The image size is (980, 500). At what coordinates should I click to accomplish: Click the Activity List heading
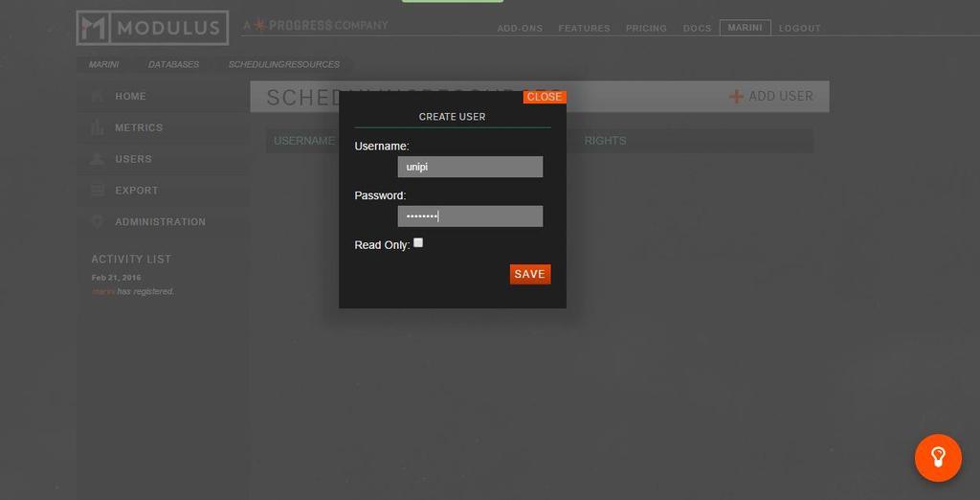pos(131,259)
